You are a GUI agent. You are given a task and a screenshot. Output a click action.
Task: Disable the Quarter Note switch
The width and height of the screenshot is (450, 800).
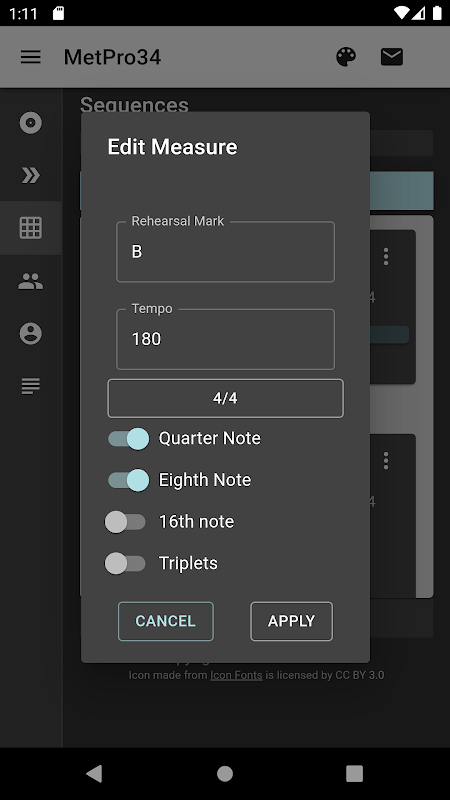click(128, 438)
